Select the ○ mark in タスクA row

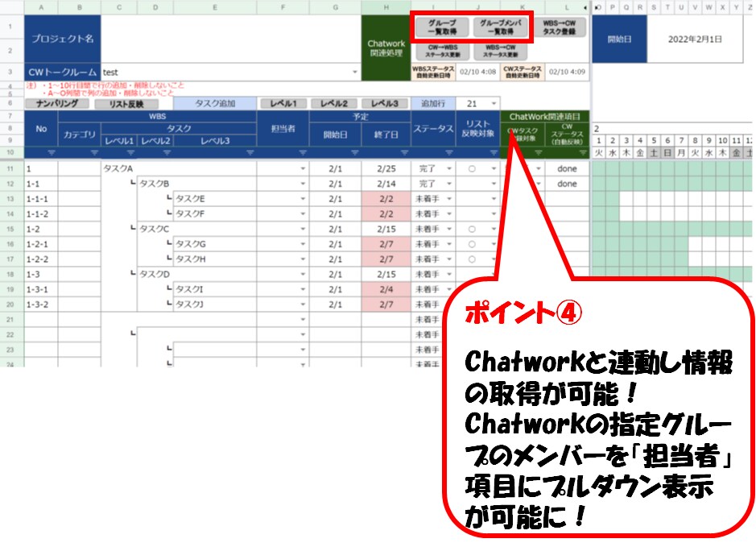[x=472, y=169]
